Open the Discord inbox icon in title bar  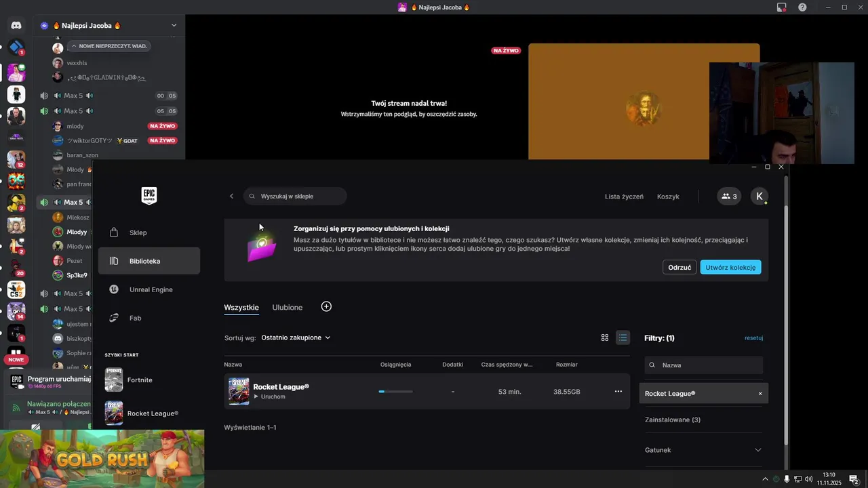pos(782,7)
